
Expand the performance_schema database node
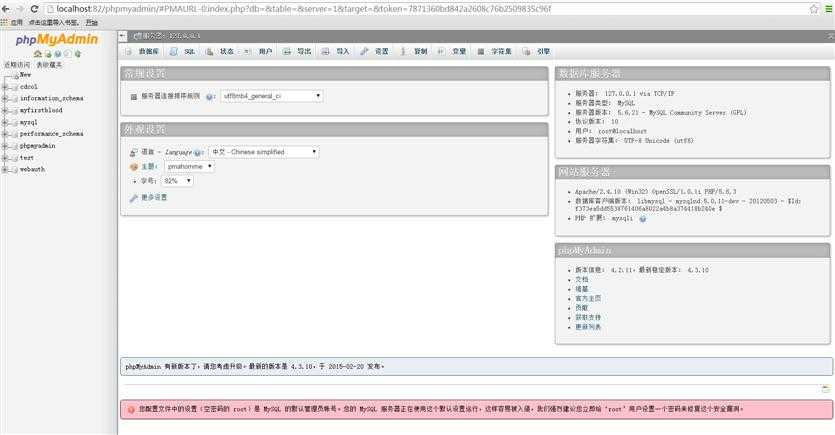(5, 134)
